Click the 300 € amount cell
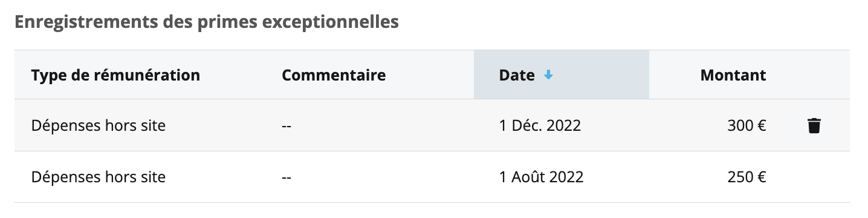868x218 pixels. pos(748,126)
